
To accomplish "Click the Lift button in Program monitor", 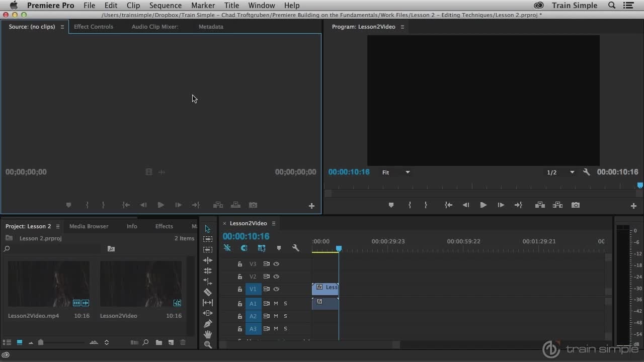I will tap(540, 205).
